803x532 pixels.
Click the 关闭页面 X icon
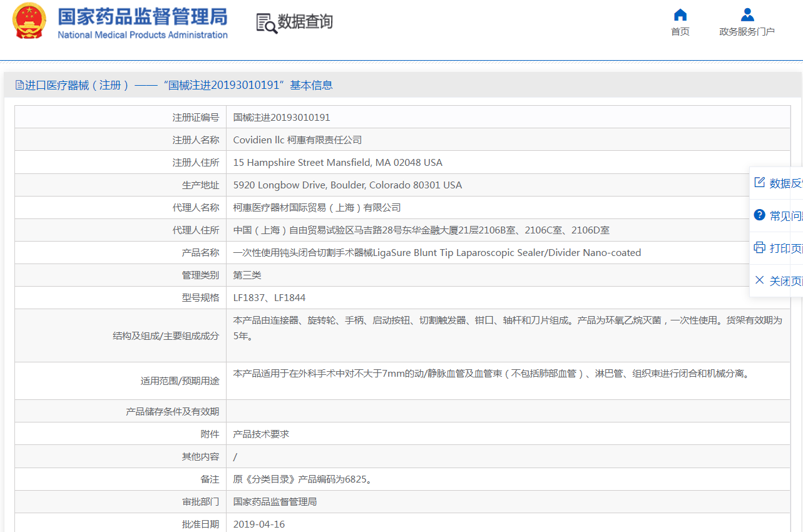pyautogui.click(x=760, y=280)
